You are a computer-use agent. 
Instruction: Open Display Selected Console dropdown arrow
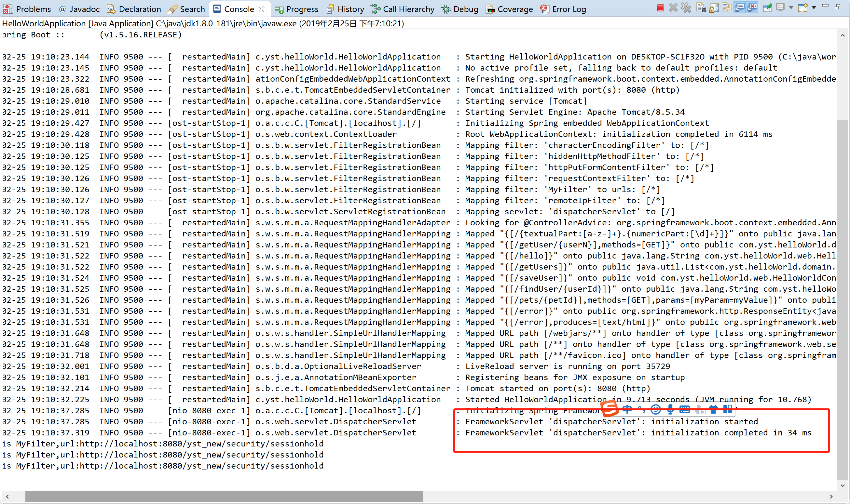click(791, 8)
